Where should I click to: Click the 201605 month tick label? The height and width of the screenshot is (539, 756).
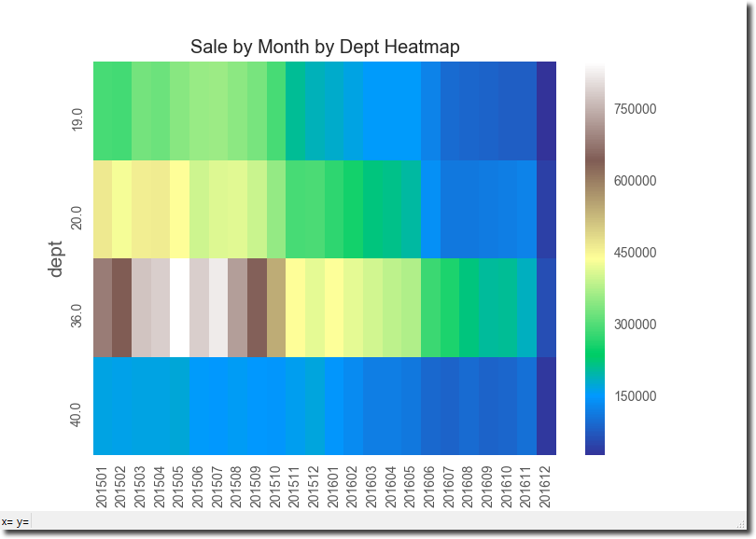click(x=410, y=487)
